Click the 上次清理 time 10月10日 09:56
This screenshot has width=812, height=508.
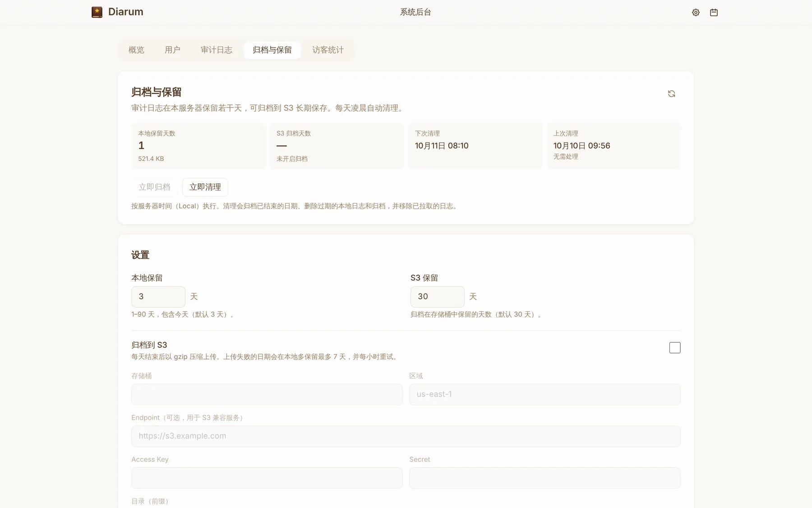coord(581,145)
